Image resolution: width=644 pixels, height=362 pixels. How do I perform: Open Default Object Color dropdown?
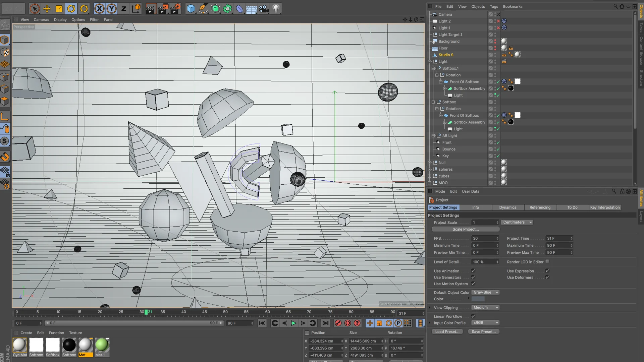[485, 292]
